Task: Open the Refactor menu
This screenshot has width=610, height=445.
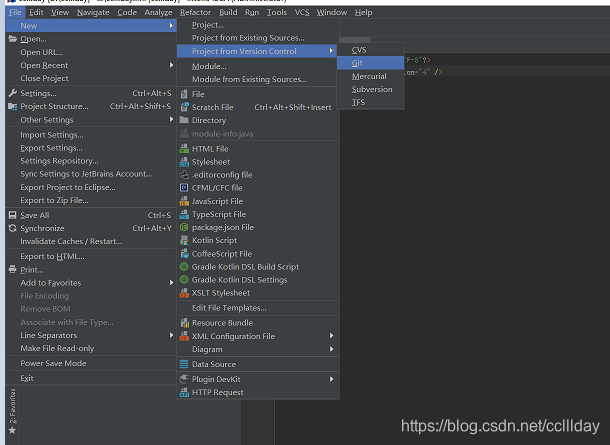Action: click(x=195, y=12)
